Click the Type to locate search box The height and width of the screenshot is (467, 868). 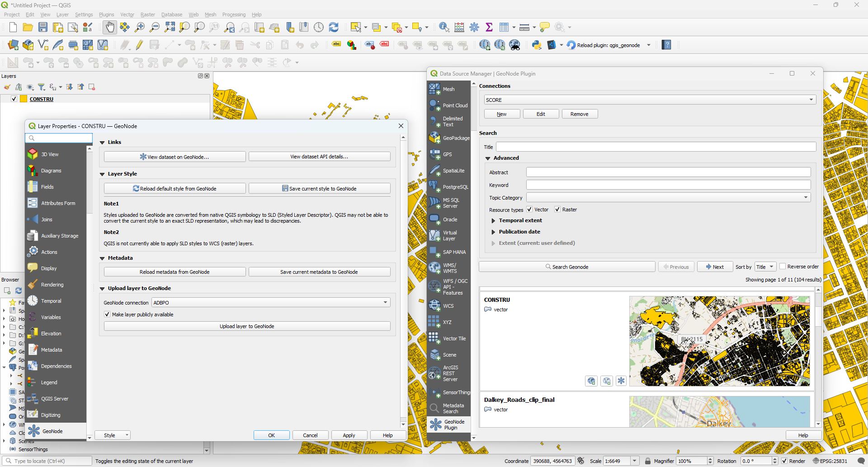(47, 461)
